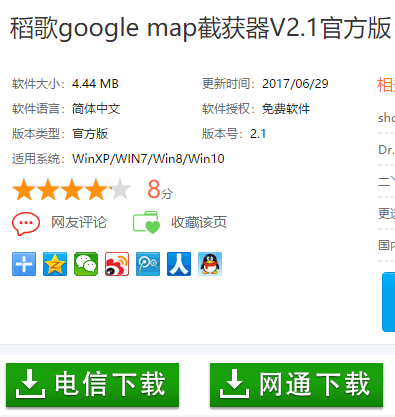Click the language value 简体中文
This screenshot has width=395, height=417.
[x=96, y=109]
